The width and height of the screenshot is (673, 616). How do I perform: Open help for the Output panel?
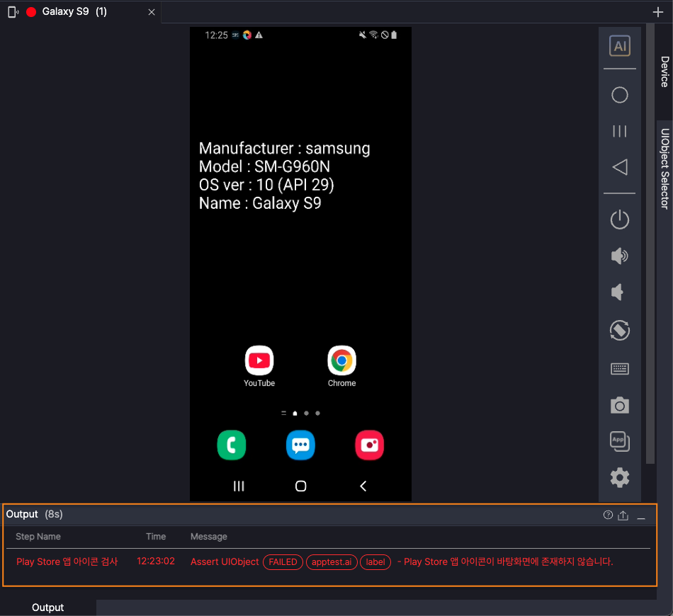[608, 515]
